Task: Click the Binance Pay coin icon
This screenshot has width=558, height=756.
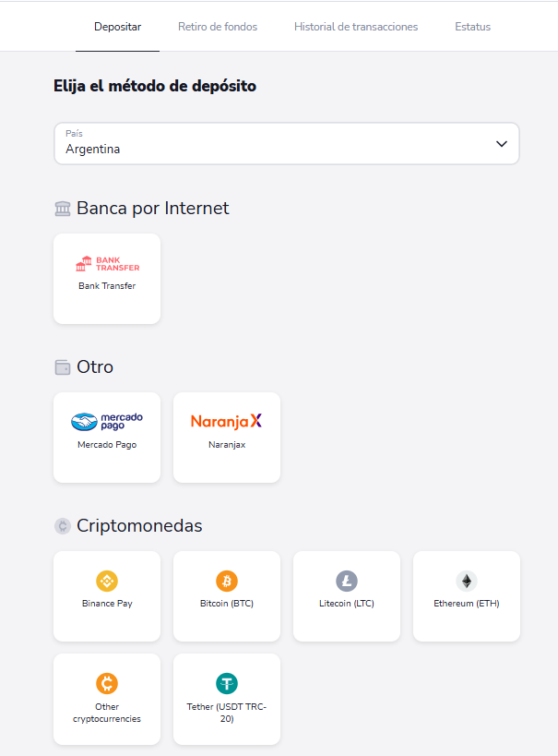Action: pyautogui.click(x=107, y=581)
